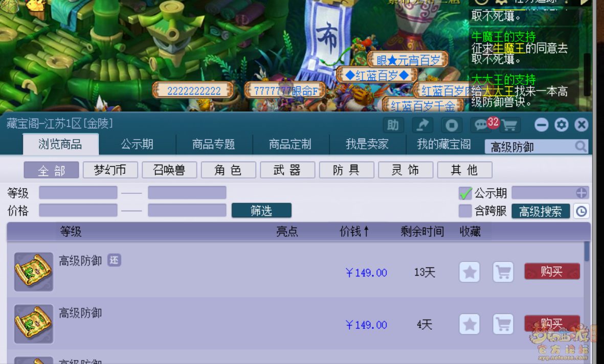Click the 亮点 column header
The image size is (604, 364).
[x=287, y=232]
